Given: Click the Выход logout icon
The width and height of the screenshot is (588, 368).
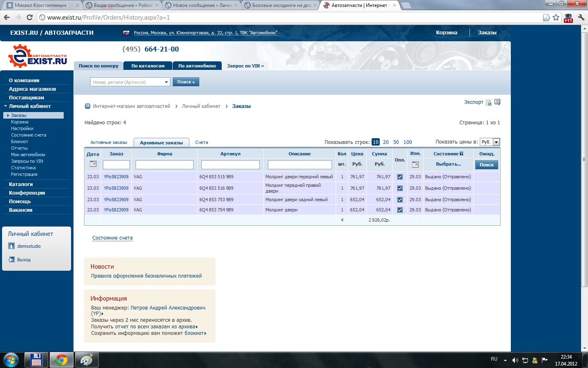Looking at the screenshot, I should point(11,260).
